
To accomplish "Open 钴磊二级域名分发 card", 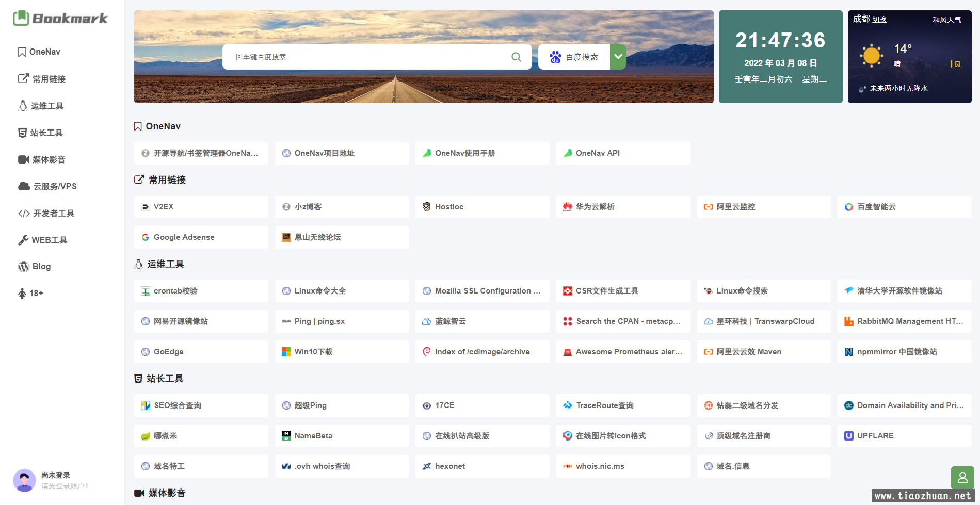I will click(764, 405).
